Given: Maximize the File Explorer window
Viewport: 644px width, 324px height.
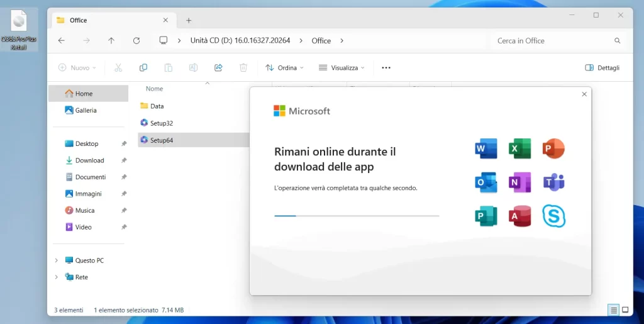Looking at the screenshot, I should point(596,15).
